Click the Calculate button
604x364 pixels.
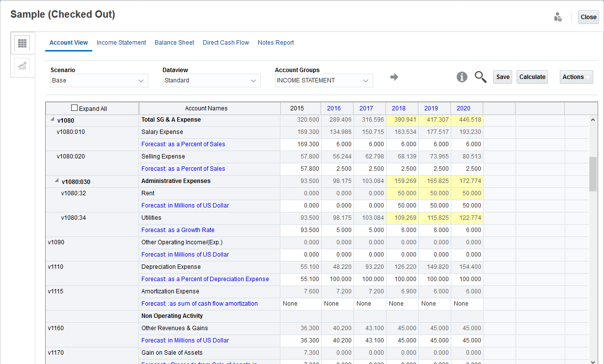tap(532, 77)
